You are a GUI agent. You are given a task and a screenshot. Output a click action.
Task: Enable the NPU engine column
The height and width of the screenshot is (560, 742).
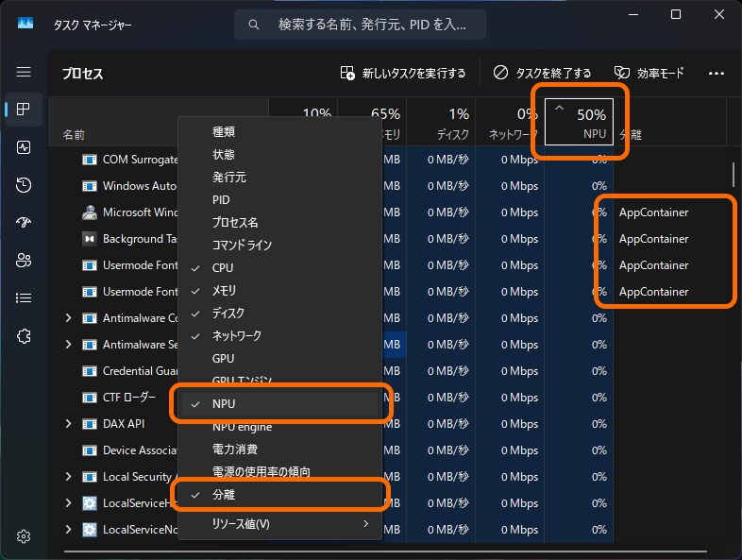pos(279,427)
